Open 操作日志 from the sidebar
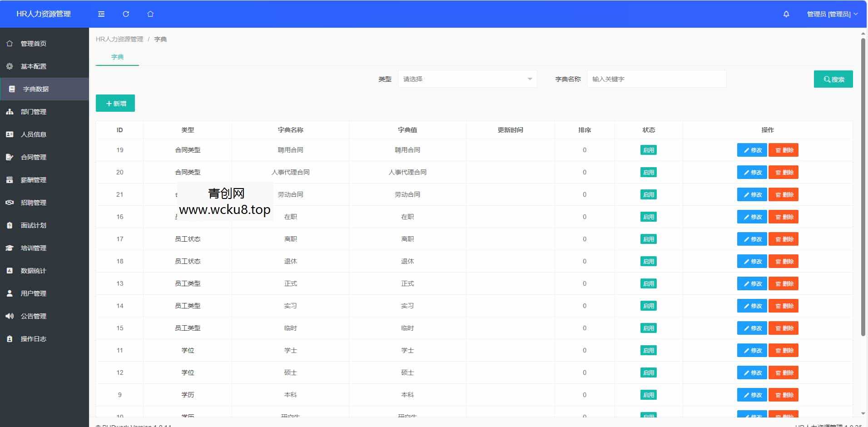Screen dimensions: 868x427 33,339
